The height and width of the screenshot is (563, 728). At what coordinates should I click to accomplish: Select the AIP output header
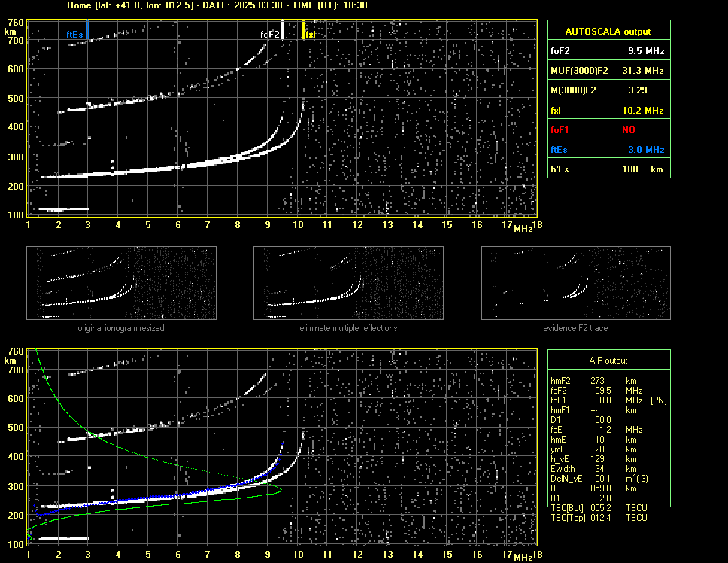click(x=608, y=361)
